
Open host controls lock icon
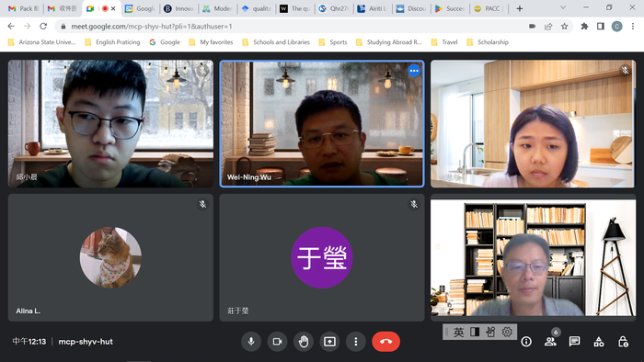tap(623, 342)
